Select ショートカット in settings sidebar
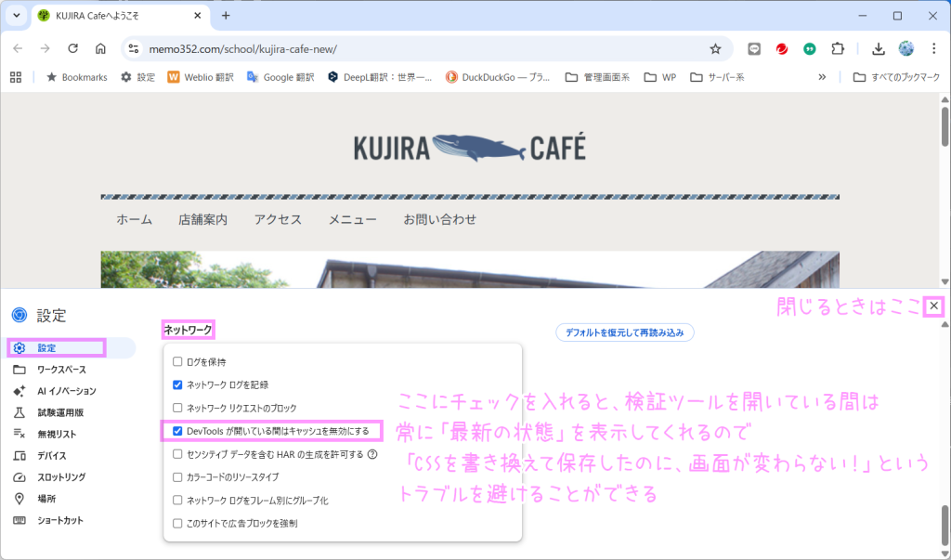Screen dimensions: 951x560 click(x=60, y=520)
